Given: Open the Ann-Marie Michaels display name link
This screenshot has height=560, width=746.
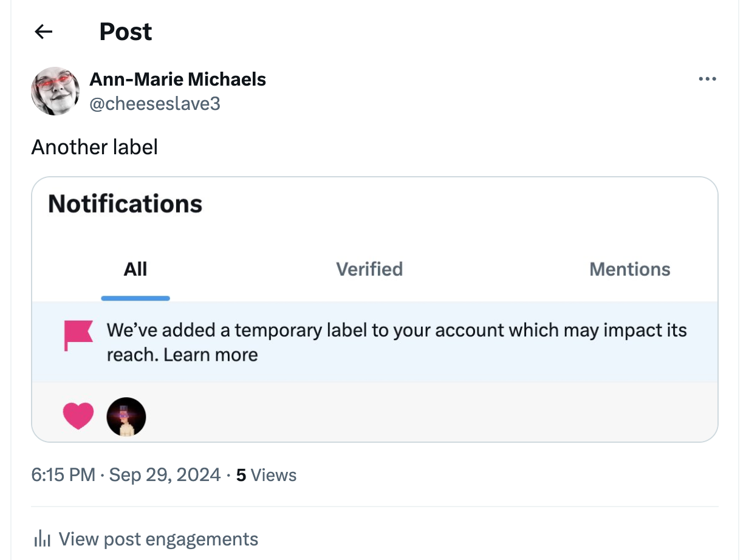Looking at the screenshot, I should coord(177,79).
